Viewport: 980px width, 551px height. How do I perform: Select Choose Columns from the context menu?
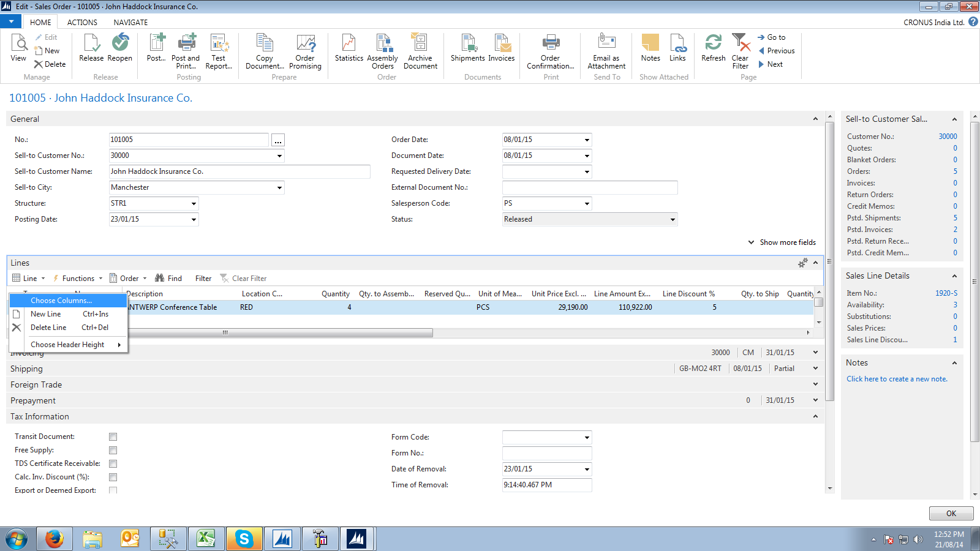coord(62,300)
